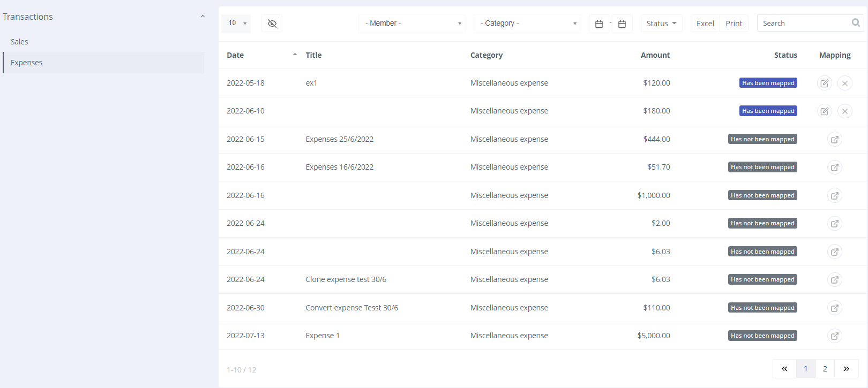Open the Member filter dropdown
Viewport: 868px width, 388px height.
412,24
